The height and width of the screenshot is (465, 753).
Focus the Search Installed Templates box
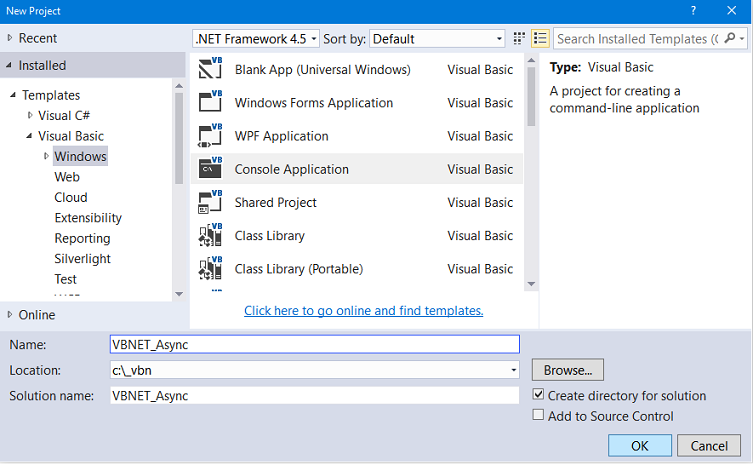coord(639,38)
